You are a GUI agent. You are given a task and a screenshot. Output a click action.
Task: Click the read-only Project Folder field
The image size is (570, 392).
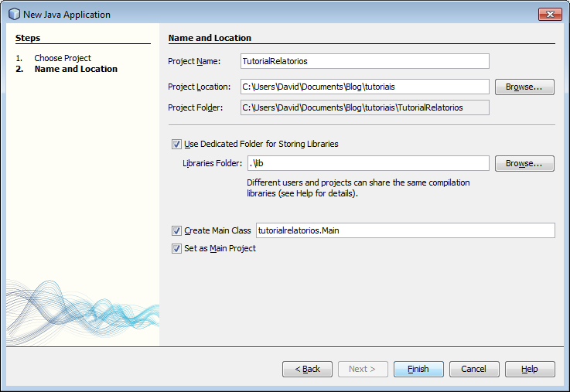pos(365,107)
